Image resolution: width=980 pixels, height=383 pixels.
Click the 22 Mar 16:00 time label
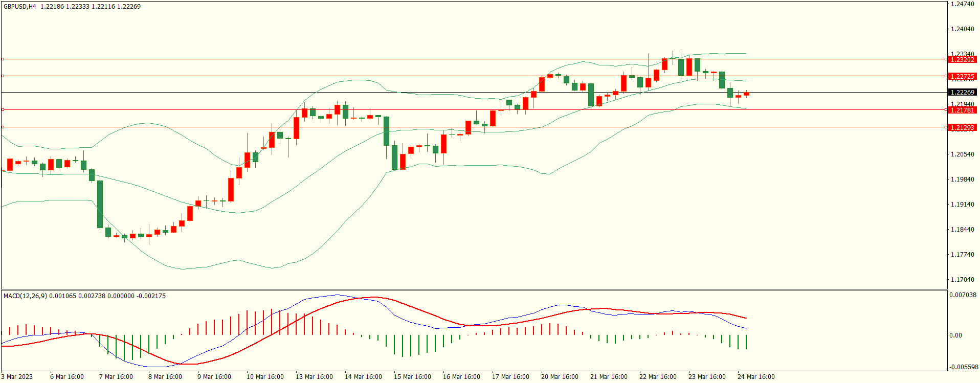[658, 377]
